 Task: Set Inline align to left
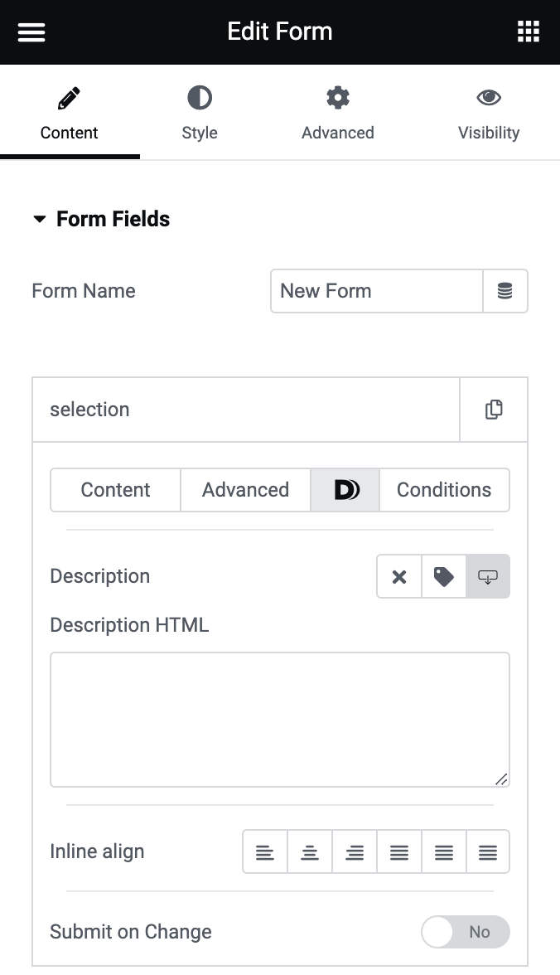[265, 851]
